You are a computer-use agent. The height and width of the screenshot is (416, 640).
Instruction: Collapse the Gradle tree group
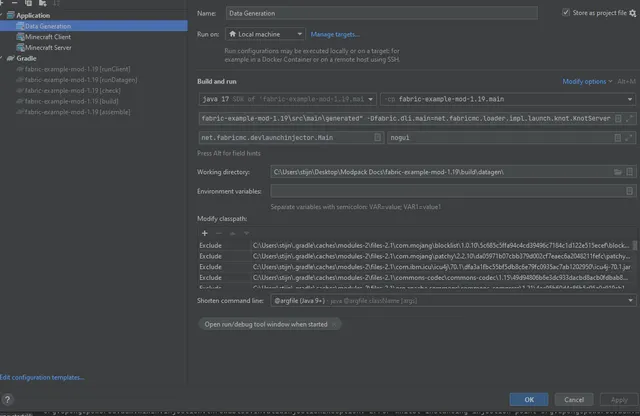coord(2,58)
